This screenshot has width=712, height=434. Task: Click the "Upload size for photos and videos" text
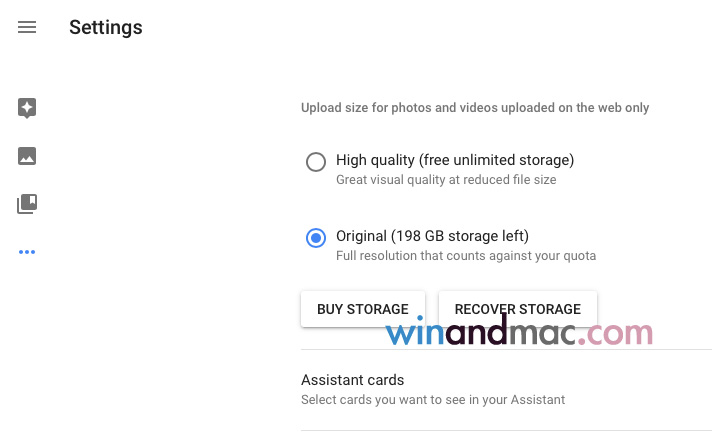(x=475, y=108)
